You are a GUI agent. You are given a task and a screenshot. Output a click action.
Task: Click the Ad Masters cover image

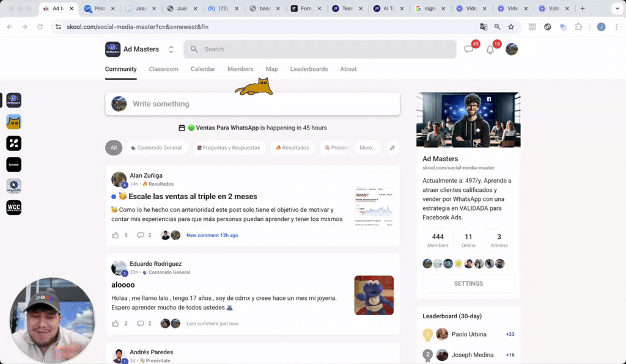[x=468, y=120]
